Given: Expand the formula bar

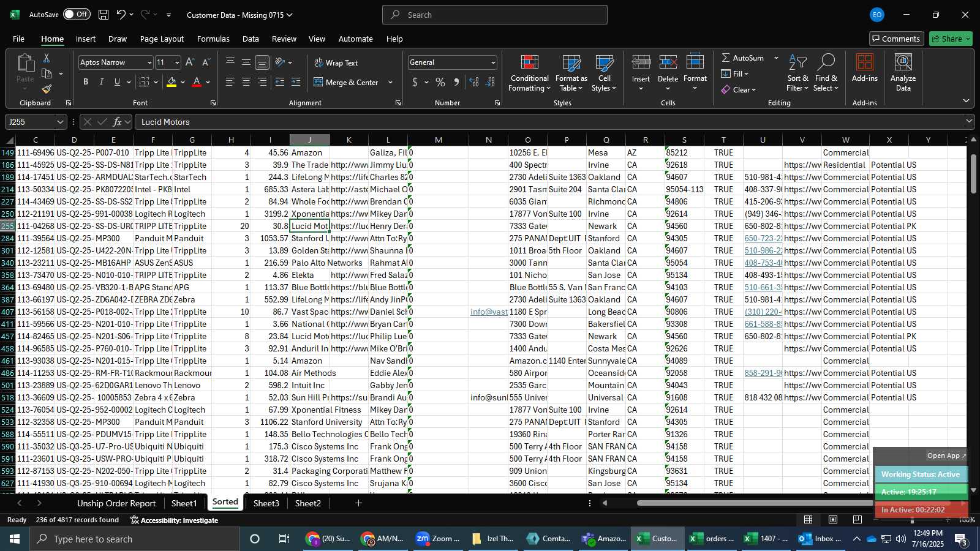Looking at the screenshot, I should pos(969,121).
